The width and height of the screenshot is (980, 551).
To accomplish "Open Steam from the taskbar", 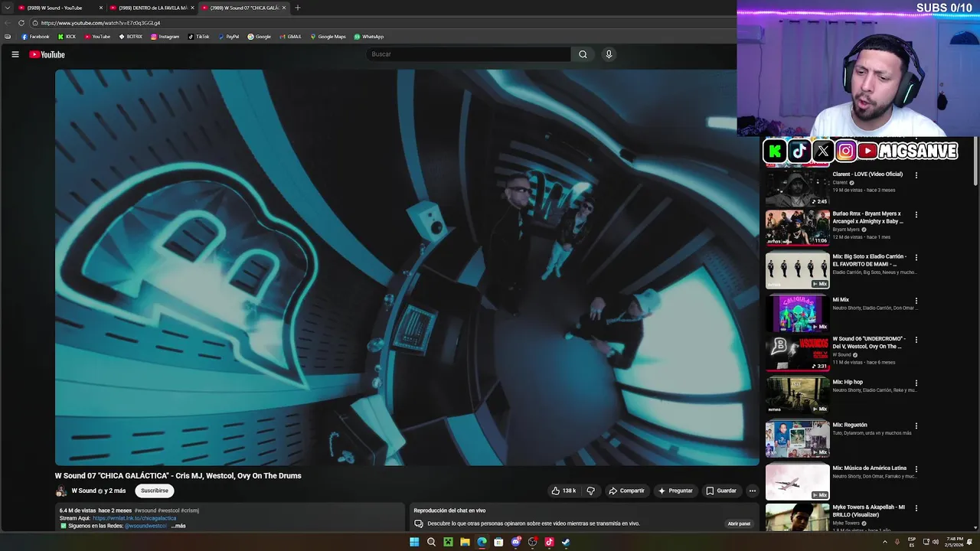I will [566, 542].
